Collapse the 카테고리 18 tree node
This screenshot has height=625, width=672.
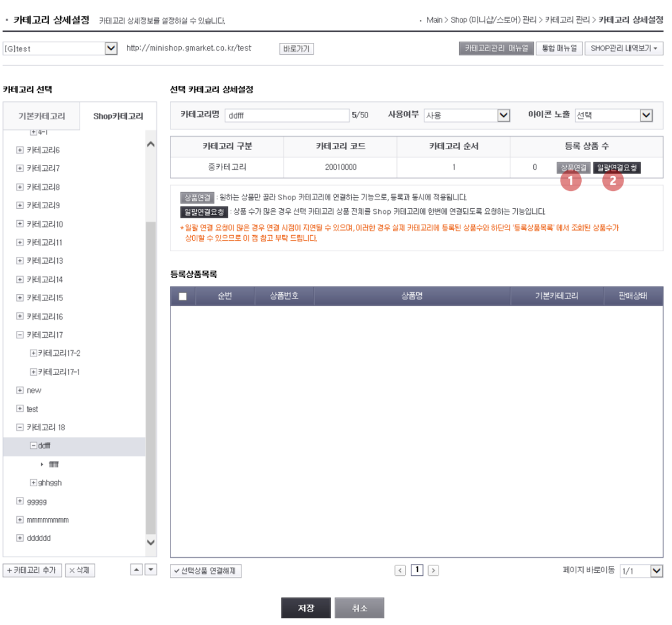(20, 427)
